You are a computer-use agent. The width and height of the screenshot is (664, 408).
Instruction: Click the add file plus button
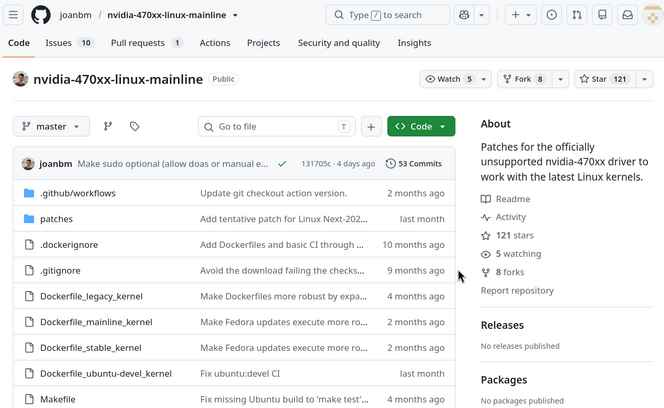371,127
